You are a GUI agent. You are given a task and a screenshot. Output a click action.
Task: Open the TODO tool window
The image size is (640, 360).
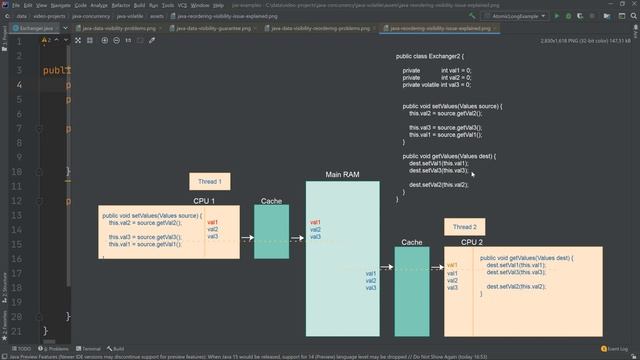coord(22,349)
